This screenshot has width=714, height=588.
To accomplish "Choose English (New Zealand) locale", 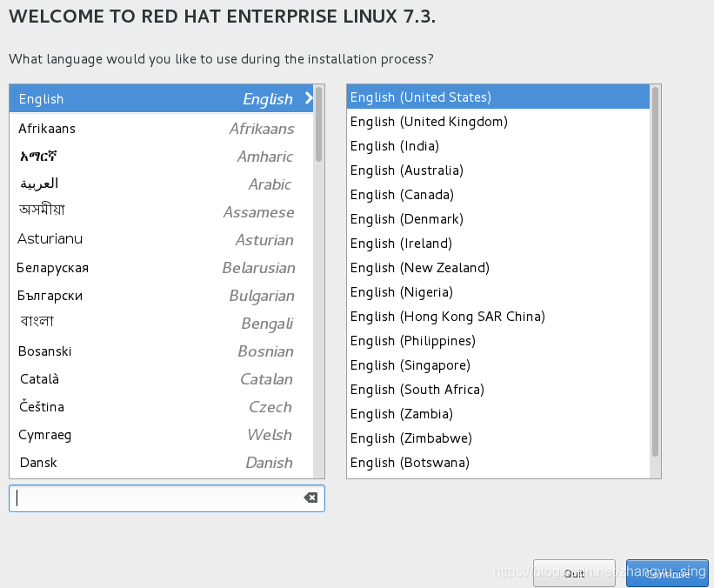I will point(498,268).
